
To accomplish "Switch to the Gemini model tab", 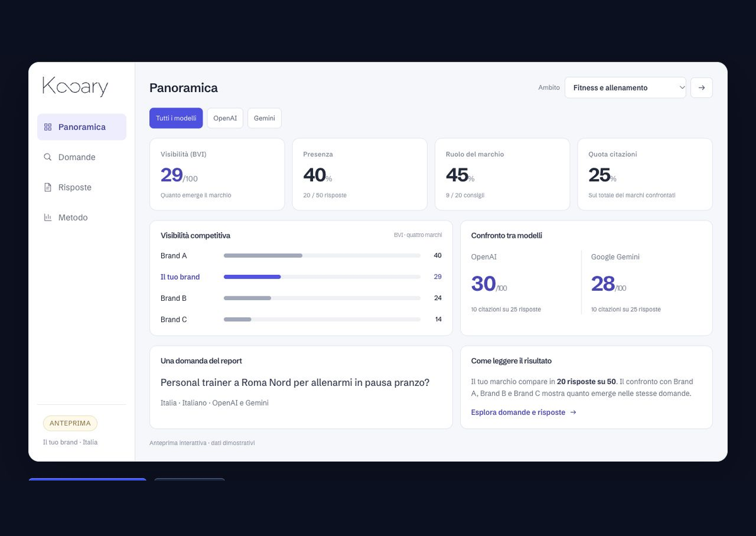I will point(265,118).
